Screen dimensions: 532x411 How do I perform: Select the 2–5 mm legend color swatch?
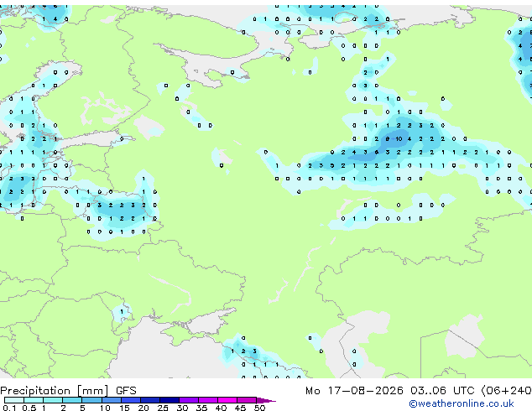click(x=72, y=400)
